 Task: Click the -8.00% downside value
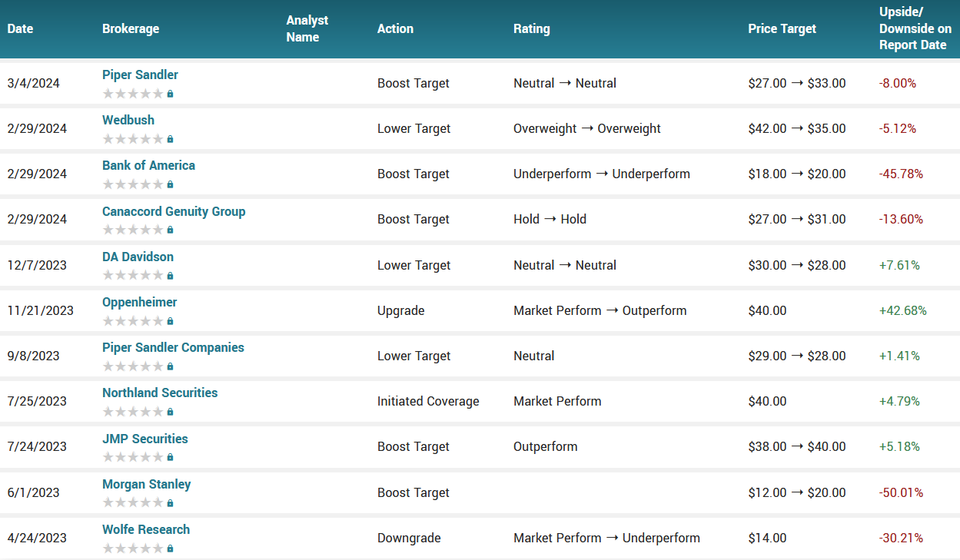point(898,83)
